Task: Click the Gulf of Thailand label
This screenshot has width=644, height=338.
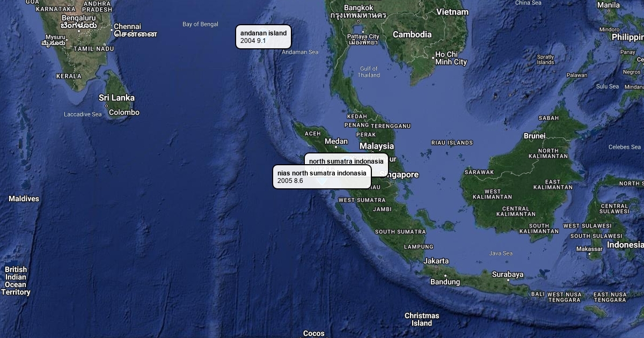Action: pos(369,72)
